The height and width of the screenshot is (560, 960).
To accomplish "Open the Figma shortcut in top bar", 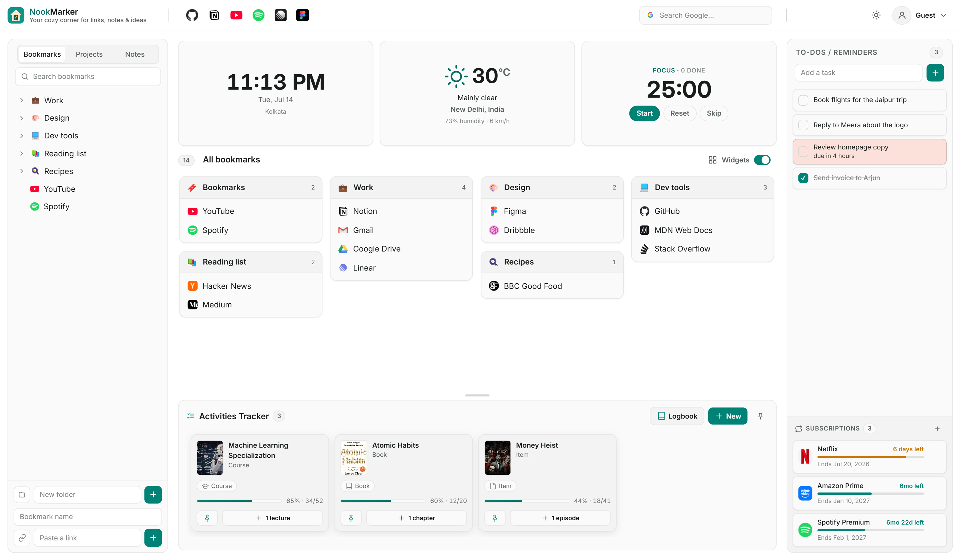I will pyautogui.click(x=302, y=15).
